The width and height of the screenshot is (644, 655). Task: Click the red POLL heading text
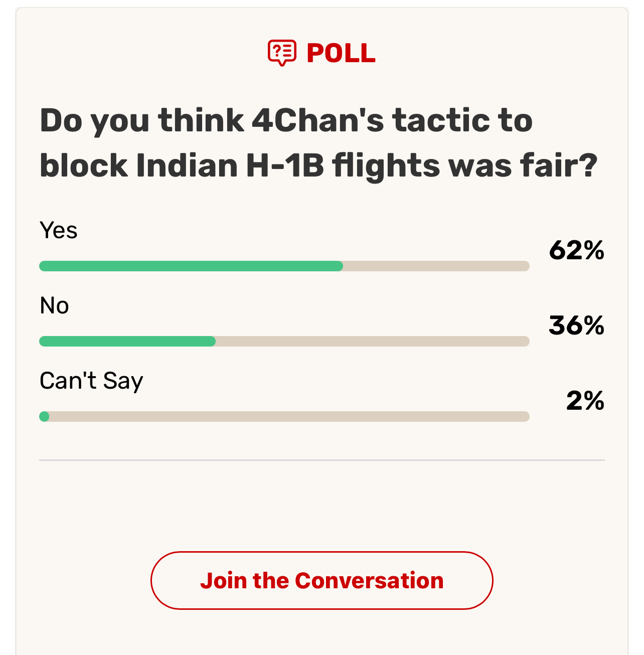[341, 53]
